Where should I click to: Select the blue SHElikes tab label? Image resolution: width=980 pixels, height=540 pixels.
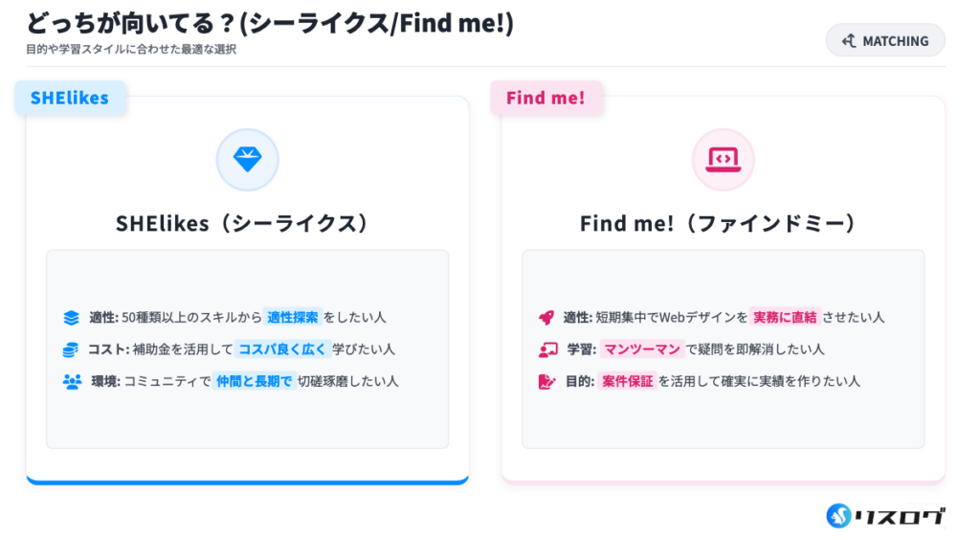70,98
